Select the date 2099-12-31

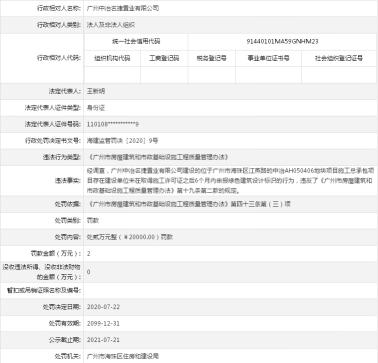point(103,323)
